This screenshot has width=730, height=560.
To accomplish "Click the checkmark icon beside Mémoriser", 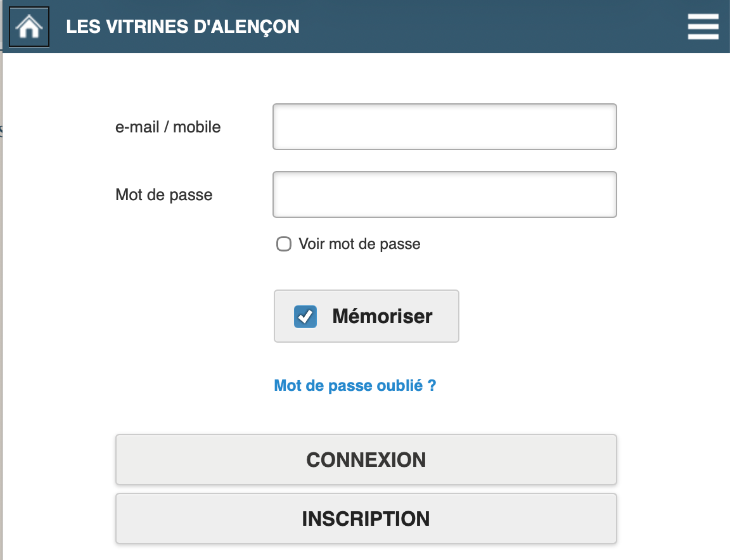I will click(305, 317).
